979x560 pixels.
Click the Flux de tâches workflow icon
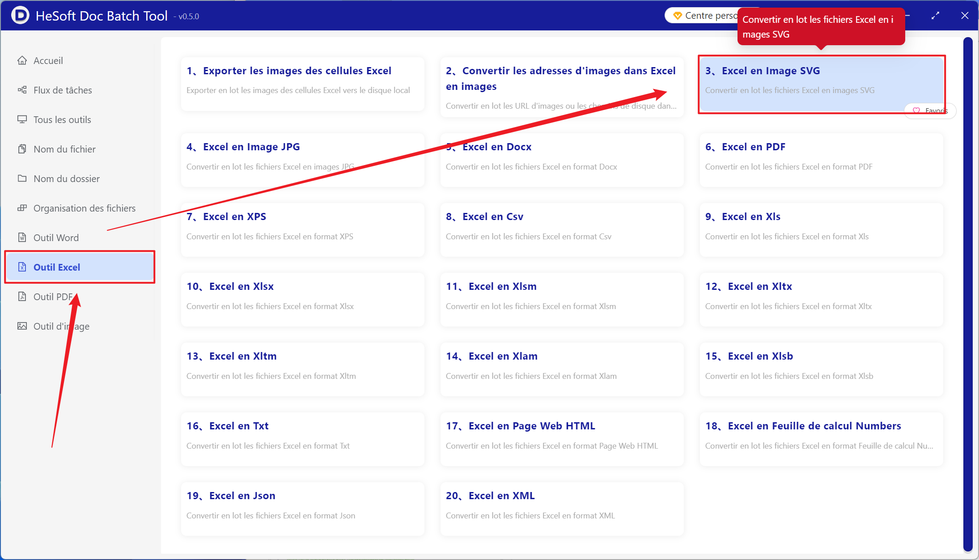pos(22,90)
